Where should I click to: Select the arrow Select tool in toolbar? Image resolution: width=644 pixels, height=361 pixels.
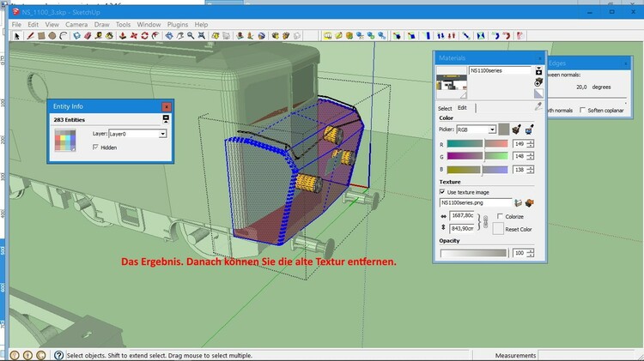pos(15,36)
